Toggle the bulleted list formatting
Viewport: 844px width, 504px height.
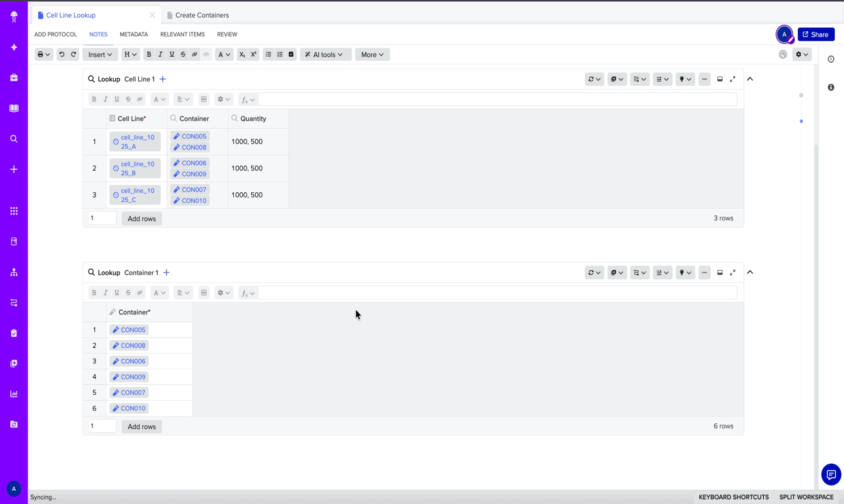coord(268,54)
